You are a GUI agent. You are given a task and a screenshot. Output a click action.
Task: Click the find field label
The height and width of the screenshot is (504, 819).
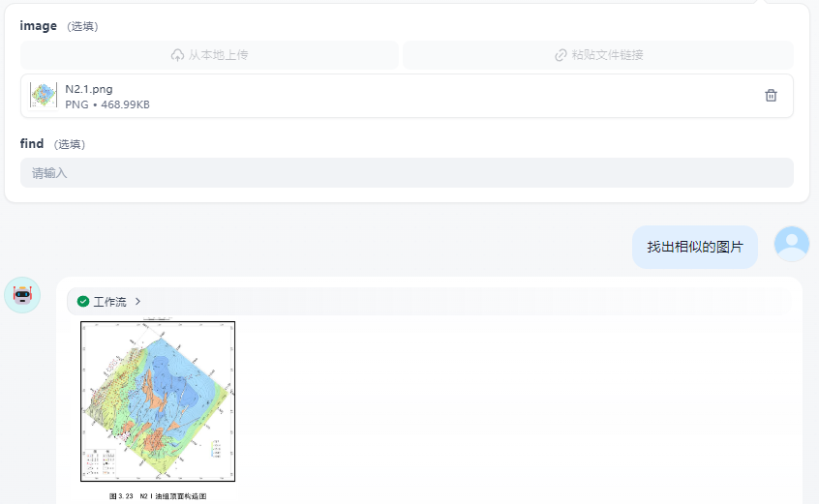pos(31,143)
